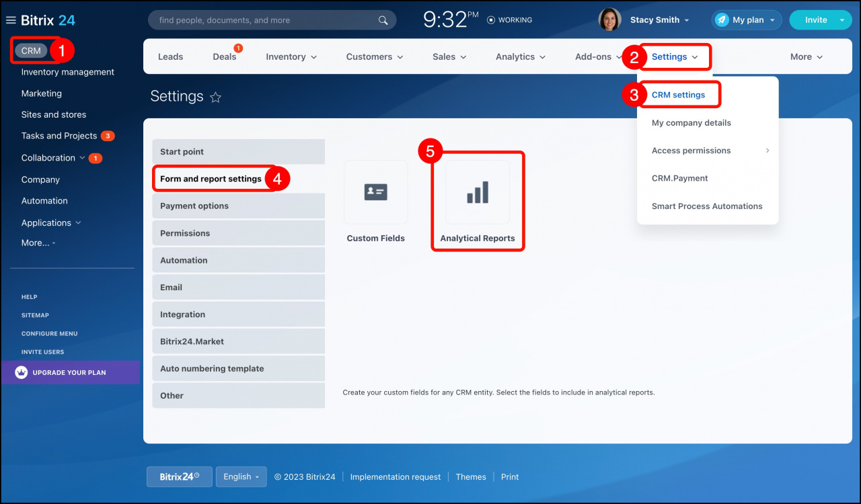This screenshot has width=861, height=504.
Task: Open the Implementation request footer link
Action: pyautogui.click(x=396, y=477)
